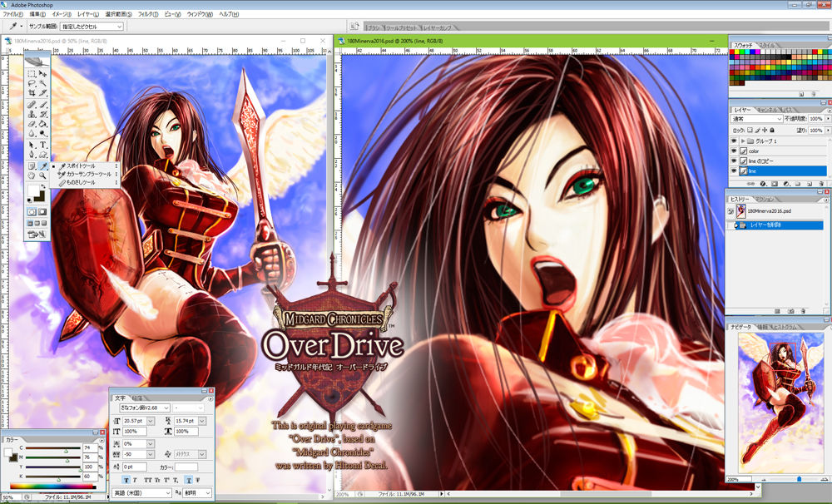Select カラーサンプラーツール in the flyout menu
Image resolution: width=832 pixels, height=504 pixels.
click(x=87, y=175)
